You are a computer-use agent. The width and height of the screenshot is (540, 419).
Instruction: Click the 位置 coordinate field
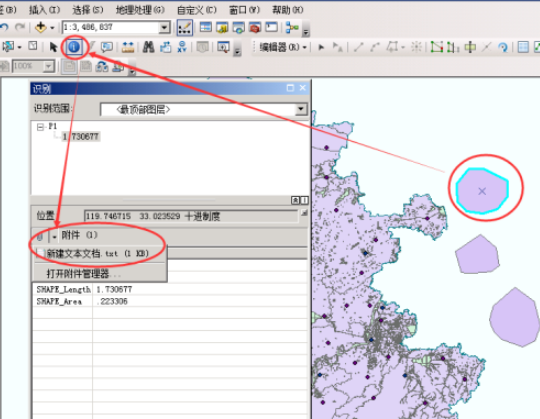pos(191,216)
